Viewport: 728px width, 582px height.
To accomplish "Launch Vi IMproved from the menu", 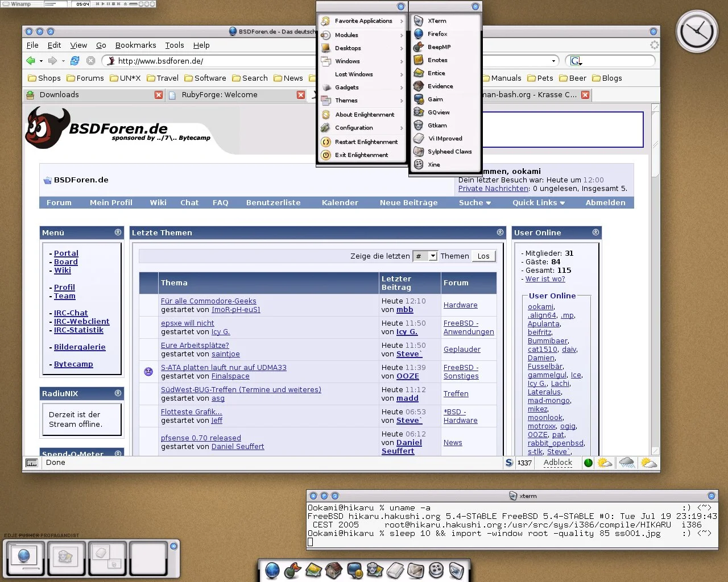I will (x=445, y=138).
